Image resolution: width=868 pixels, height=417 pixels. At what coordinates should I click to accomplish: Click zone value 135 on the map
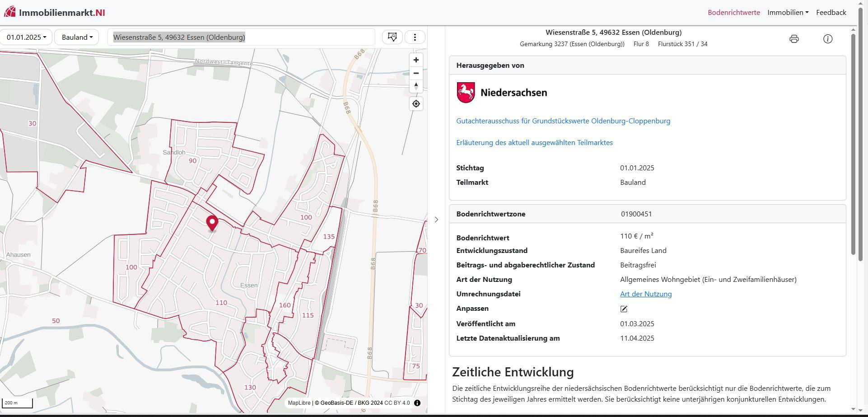[x=329, y=237]
